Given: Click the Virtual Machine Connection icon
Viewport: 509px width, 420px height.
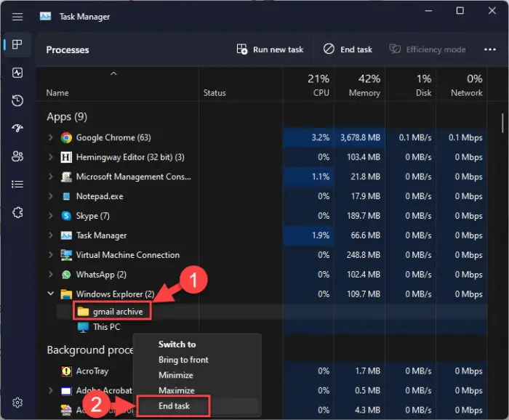Looking at the screenshot, I should point(66,255).
